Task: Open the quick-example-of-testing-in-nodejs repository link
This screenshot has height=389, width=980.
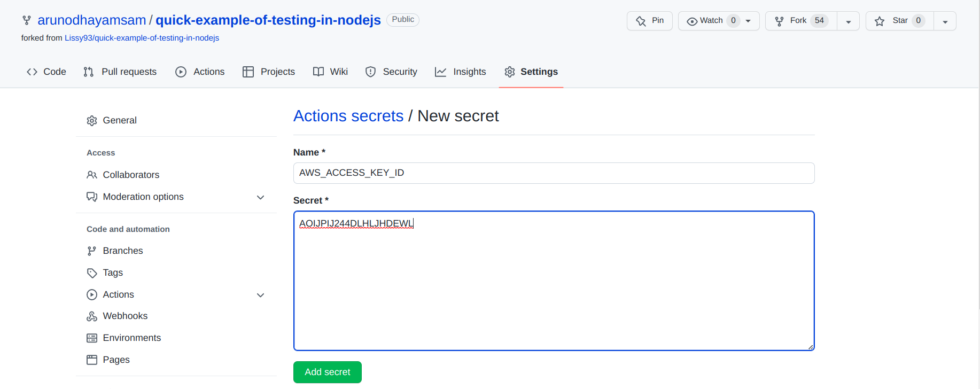Action: (268, 20)
